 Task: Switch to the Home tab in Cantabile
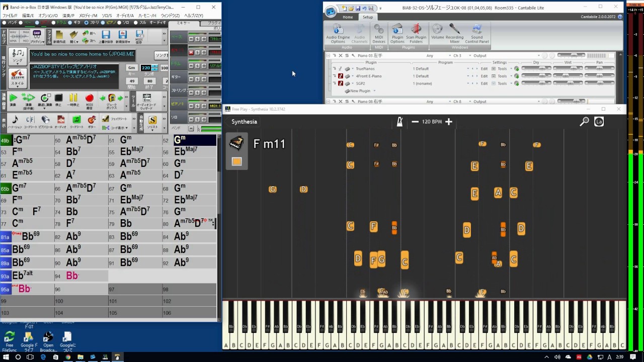(x=348, y=17)
